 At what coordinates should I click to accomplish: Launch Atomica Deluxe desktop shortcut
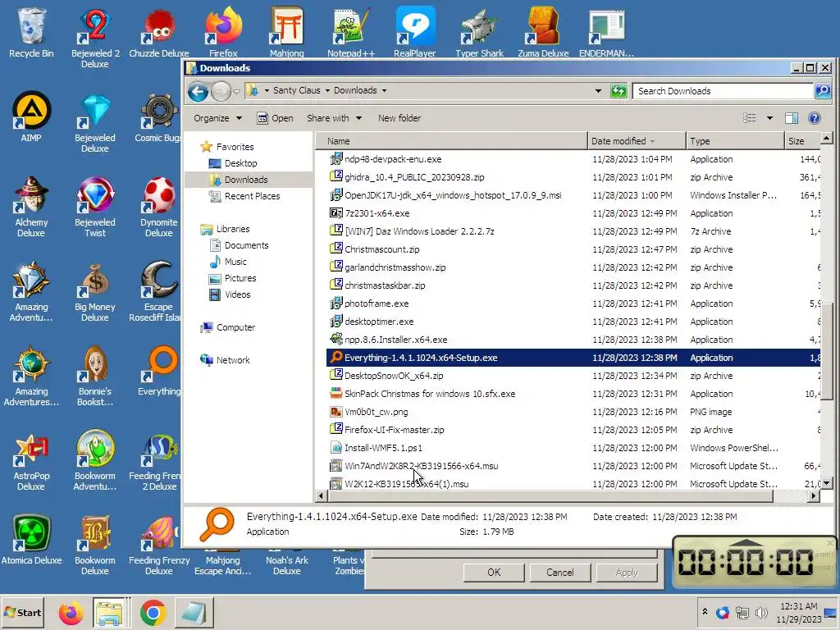(x=31, y=540)
